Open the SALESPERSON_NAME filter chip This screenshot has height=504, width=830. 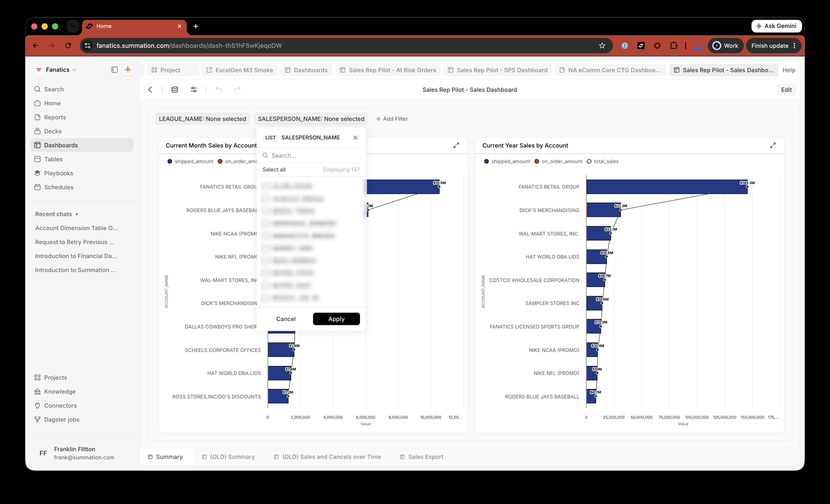311,119
